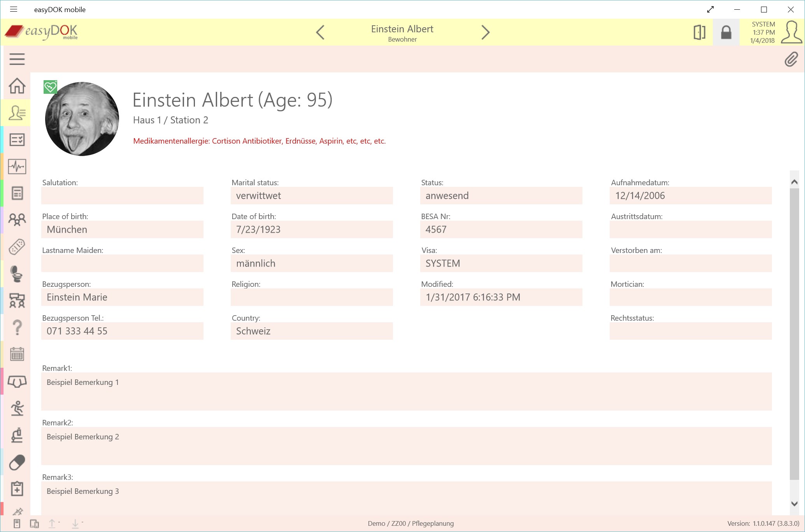Toggle fullscreen with the expand arrows
805x532 pixels.
710,9
